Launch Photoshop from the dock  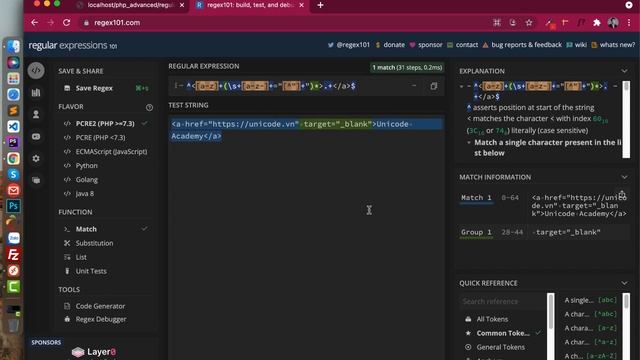coord(13,206)
